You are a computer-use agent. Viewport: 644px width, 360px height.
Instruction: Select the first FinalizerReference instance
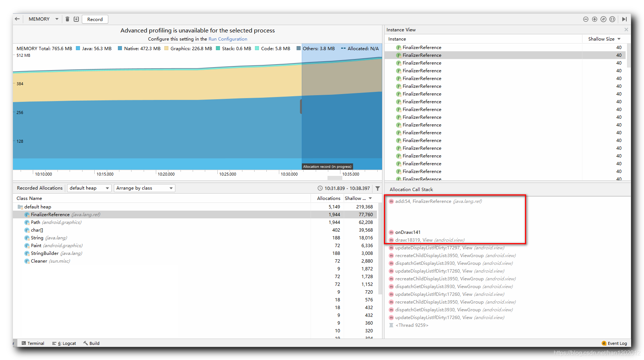pyautogui.click(x=505, y=47)
